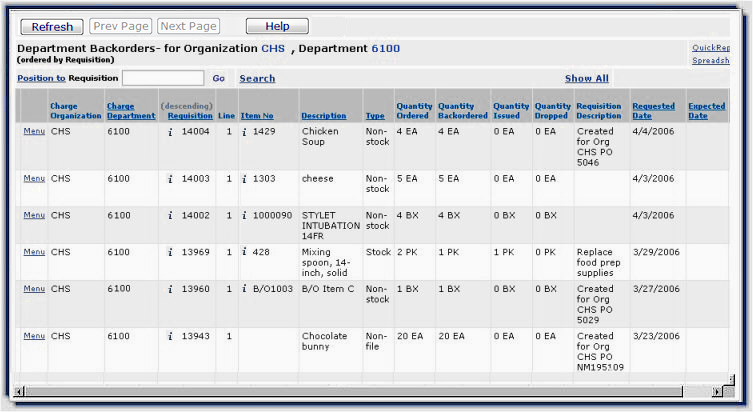Click info icon beside requisition 13943
Image resolution: width=753 pixels, height=412 pixels.
point(170,336)
